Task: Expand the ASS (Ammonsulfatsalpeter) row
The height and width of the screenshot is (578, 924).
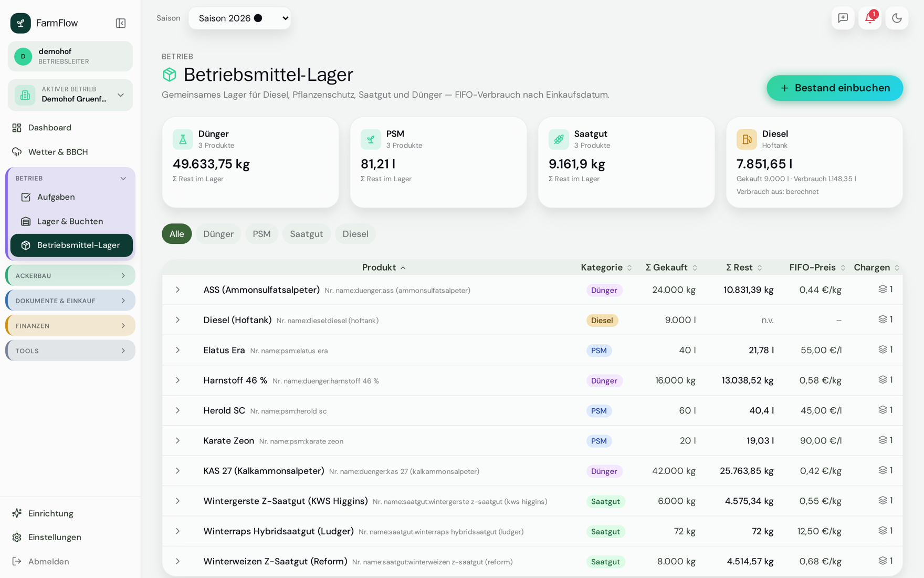Action: [x=178, y=290]
